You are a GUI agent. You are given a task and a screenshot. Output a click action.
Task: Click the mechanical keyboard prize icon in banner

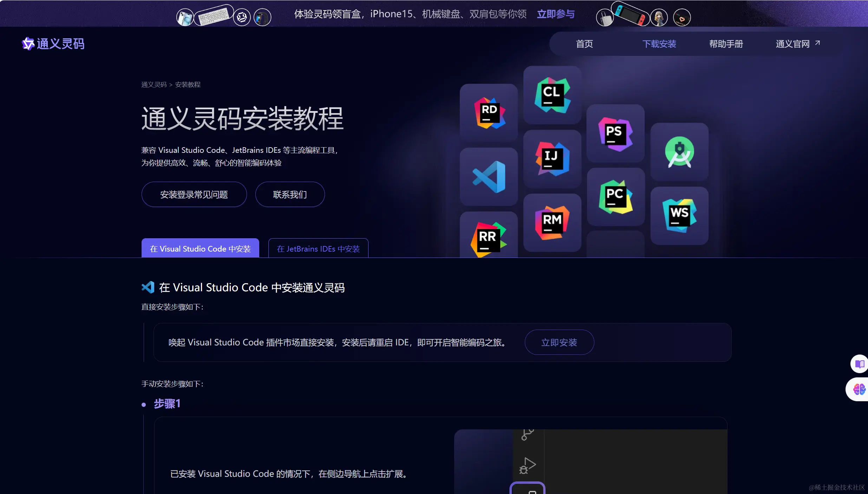click(214, 15)
